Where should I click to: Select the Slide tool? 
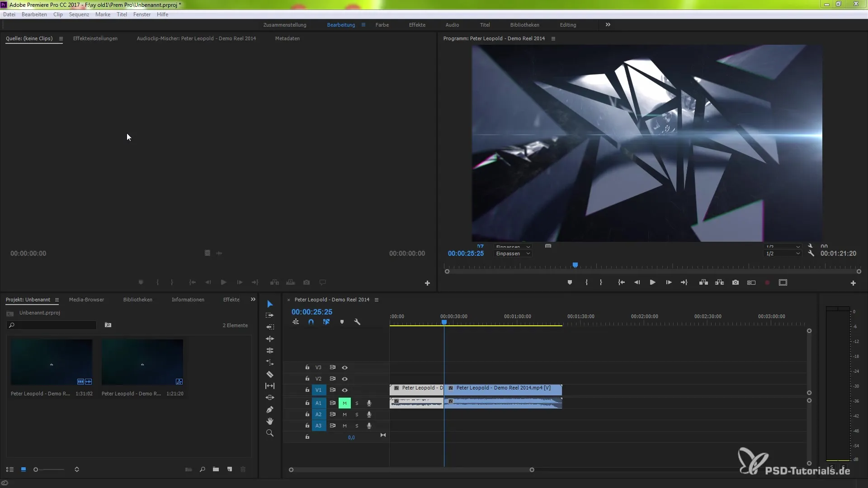pos(270,398)
